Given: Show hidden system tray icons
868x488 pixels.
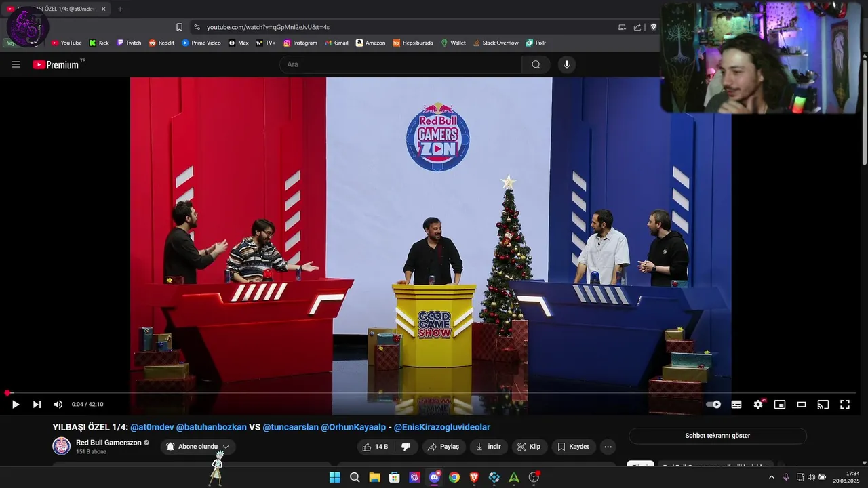Looking at the screenshot, I should click(771, 477).
